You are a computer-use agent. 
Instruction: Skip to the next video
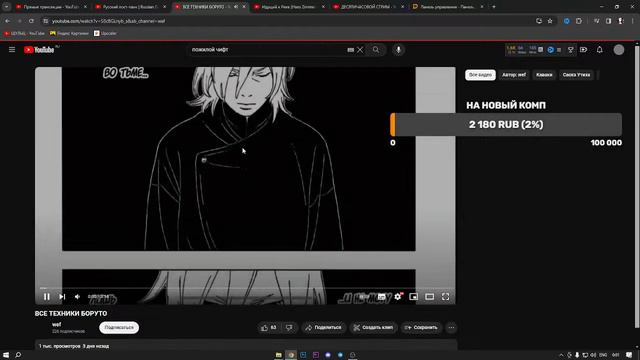point(62,297)
